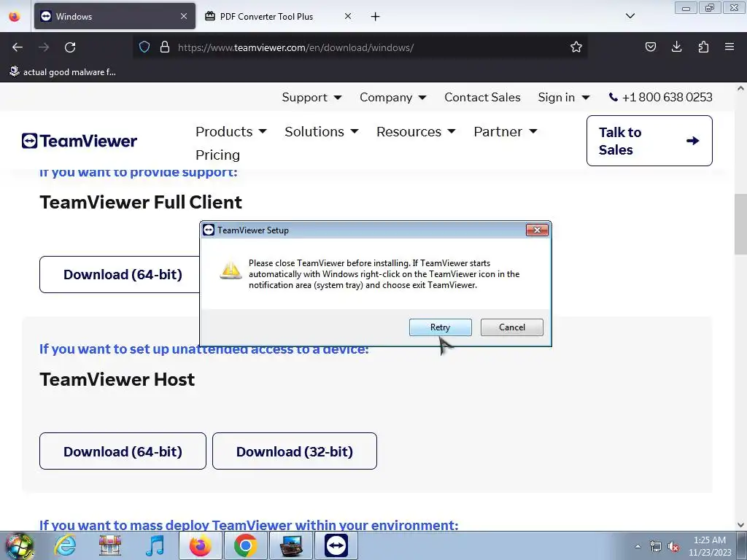
Task: Click the 'TeamViewer Host' heading
Action: [x=117, y=379]
